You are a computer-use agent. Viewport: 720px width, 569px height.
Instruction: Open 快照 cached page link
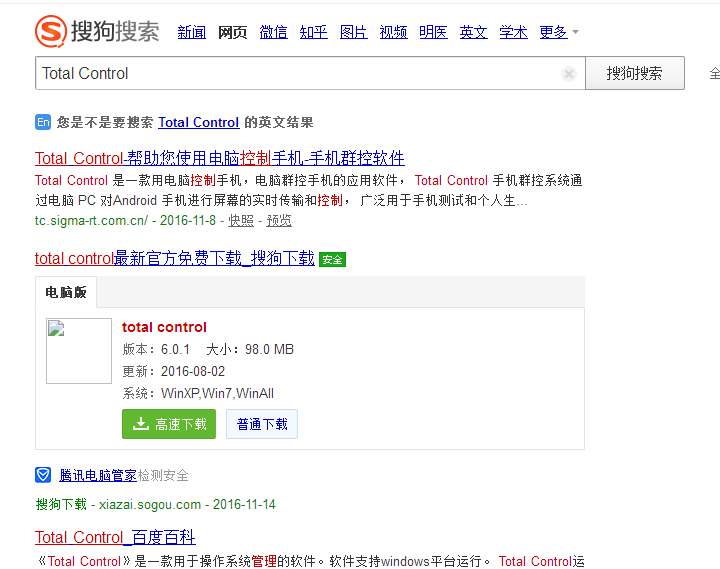pos(241,221)
